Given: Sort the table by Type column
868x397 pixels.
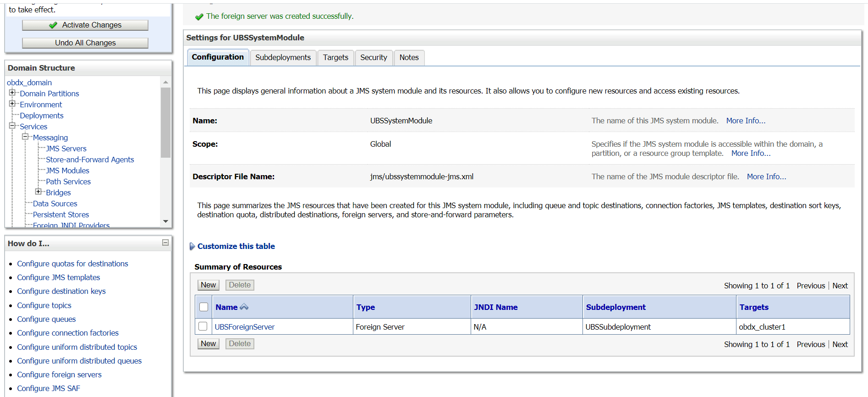Looking at the screenshot, I should 366,307.
